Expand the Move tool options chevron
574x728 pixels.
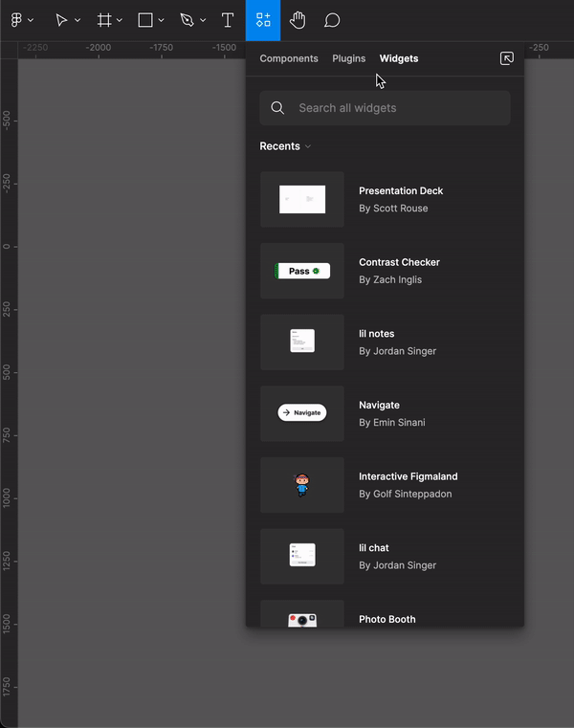77,20
